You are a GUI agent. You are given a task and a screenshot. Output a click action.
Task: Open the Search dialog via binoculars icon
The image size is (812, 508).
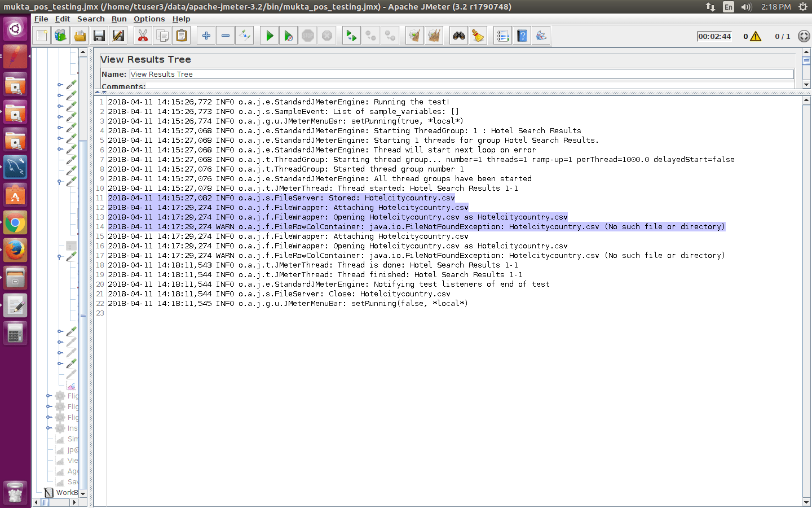tap(459, 35)
